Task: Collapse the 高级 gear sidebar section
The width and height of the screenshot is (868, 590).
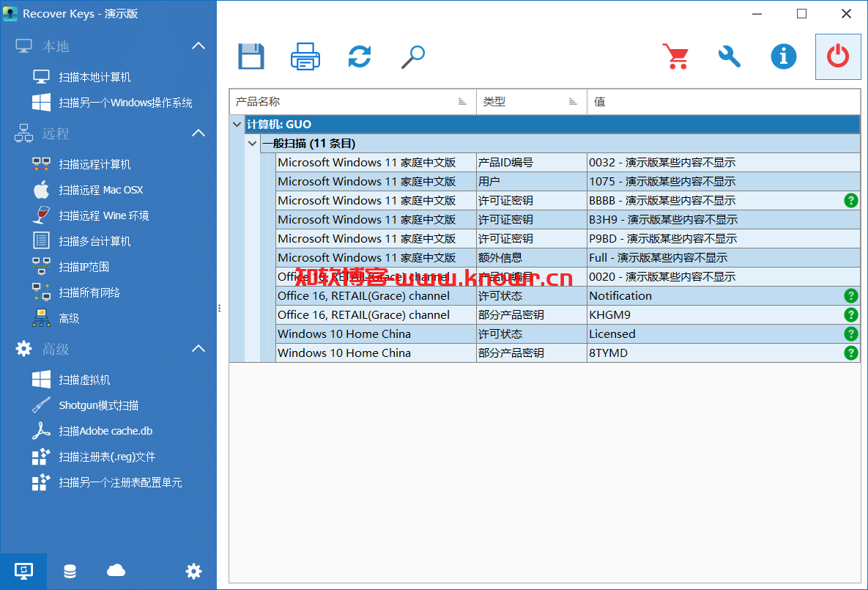Action: 199,348
